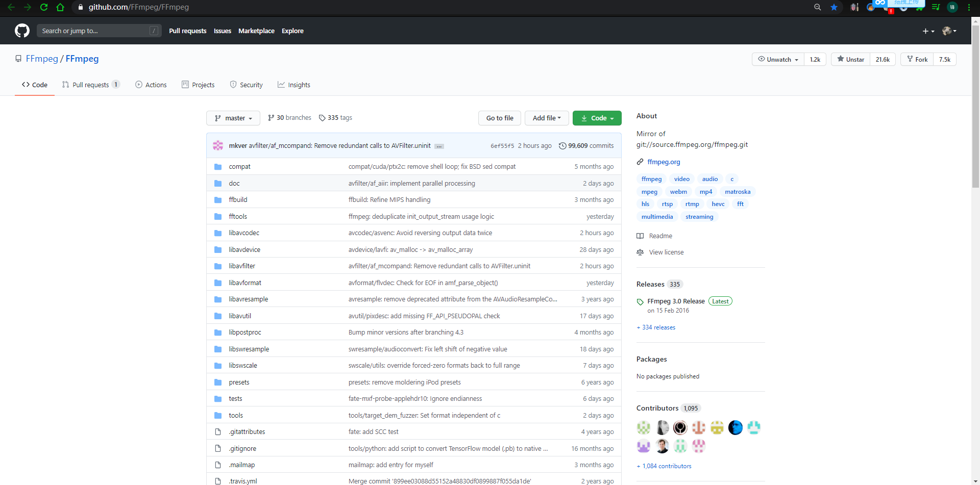
Task: Click the libavcodec folder icon
Action: click(218, 233)
